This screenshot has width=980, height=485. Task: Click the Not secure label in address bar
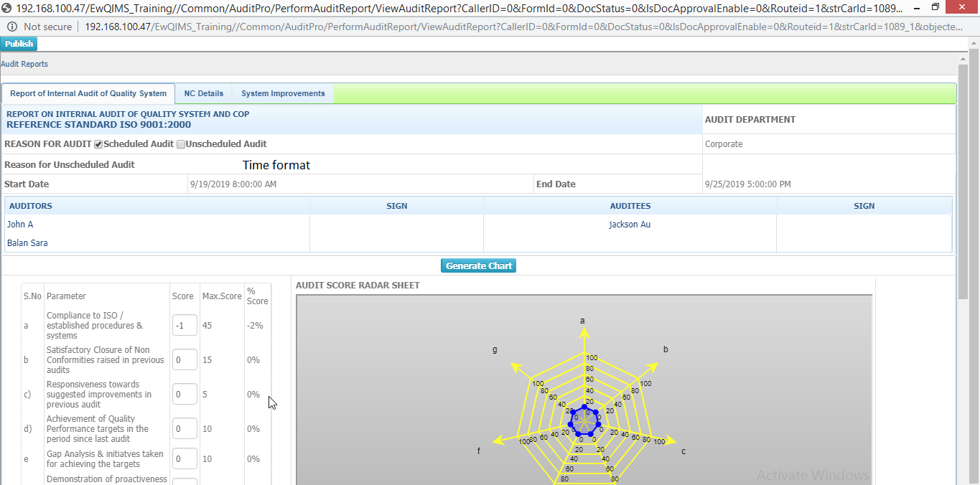coord(48,27)
